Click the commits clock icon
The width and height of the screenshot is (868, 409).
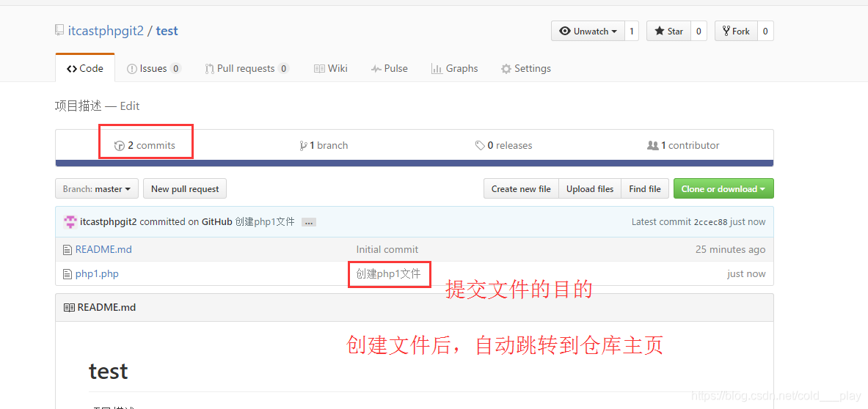[x=119, y=146]
